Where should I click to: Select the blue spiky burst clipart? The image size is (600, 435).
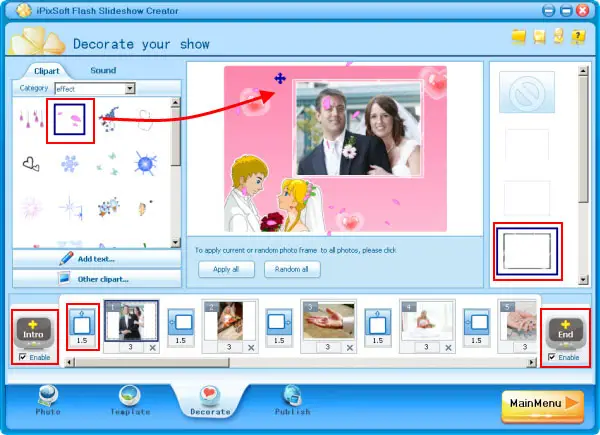[x=145, y=163]
